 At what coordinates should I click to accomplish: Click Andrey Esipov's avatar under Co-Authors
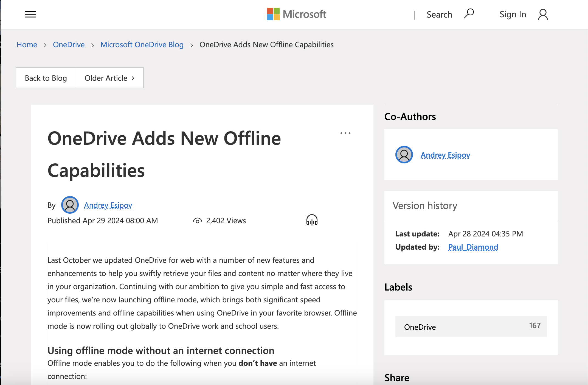click(x=404, y=155)
